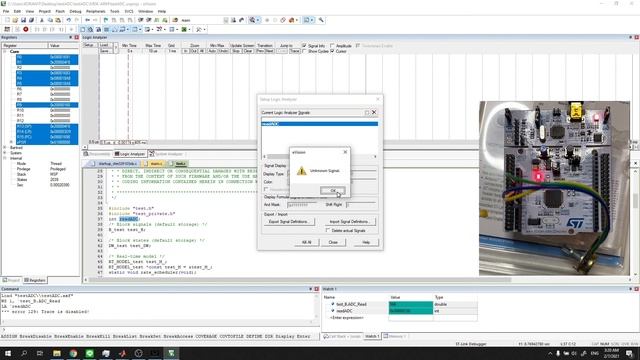Toggle the Amplitude checkbox
This screenshot has width=640, height=360.
click(x=332, y=46)
